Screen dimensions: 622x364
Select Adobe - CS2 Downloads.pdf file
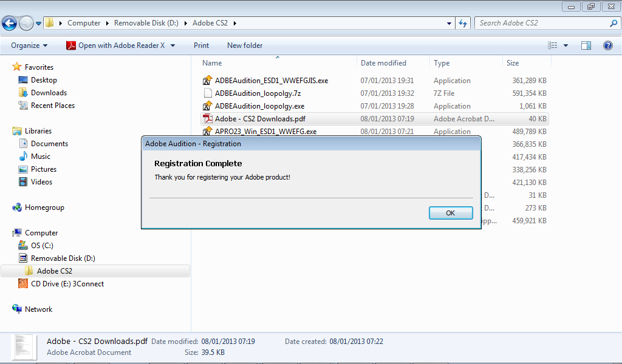[260, 118]
